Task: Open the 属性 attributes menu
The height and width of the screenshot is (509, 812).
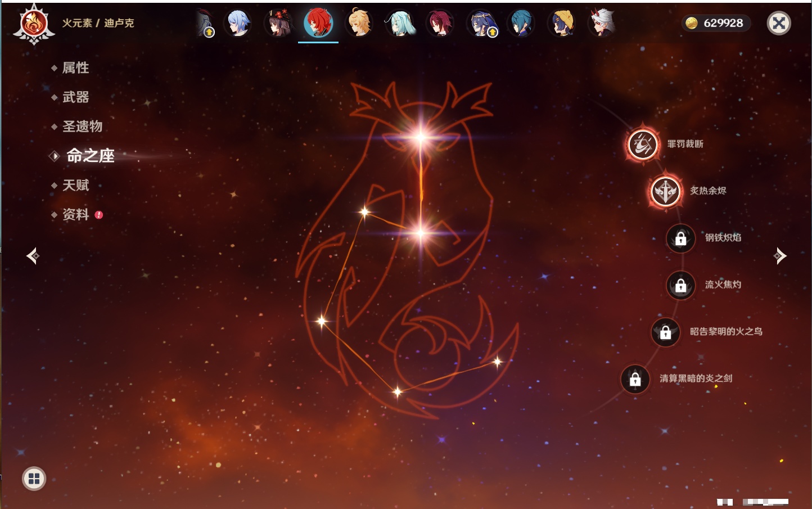Action: pyautogui.click(x=75, y=68)
